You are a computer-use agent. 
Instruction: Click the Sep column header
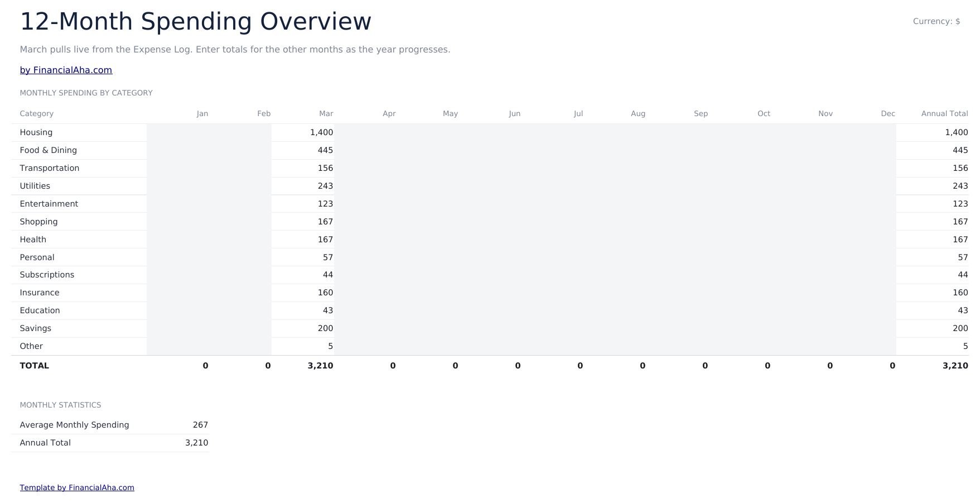click(701, 113)
